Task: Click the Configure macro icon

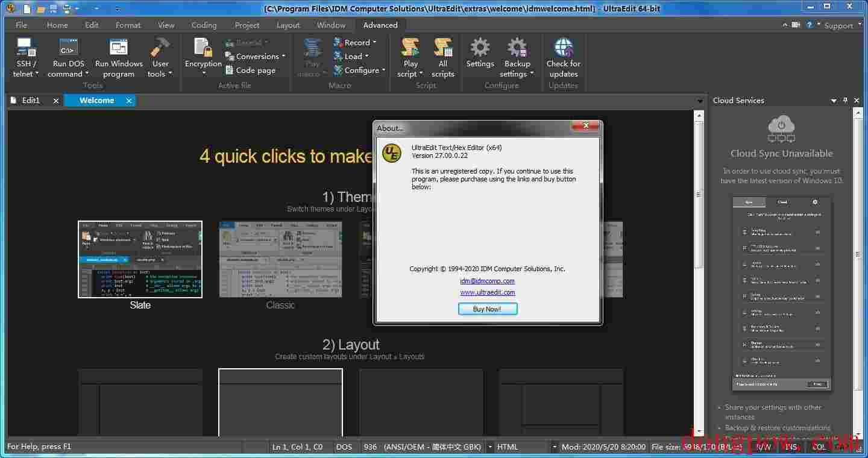Action: [338, 70]
